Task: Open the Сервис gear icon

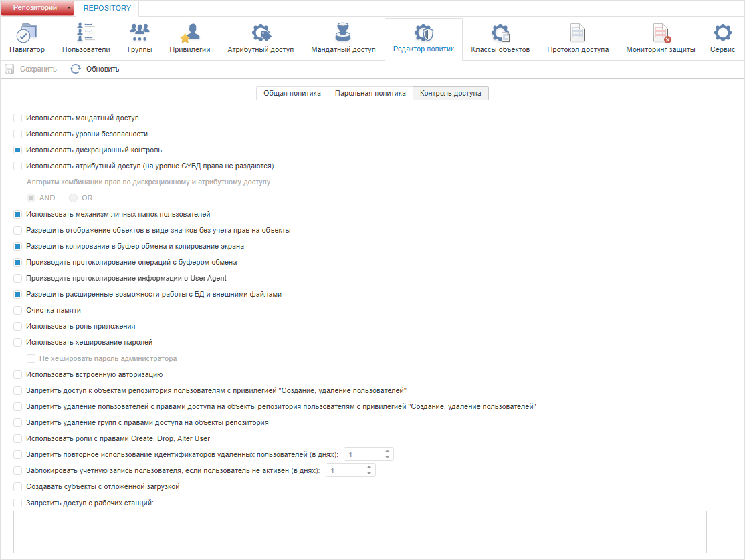Action: click(723, 33)
